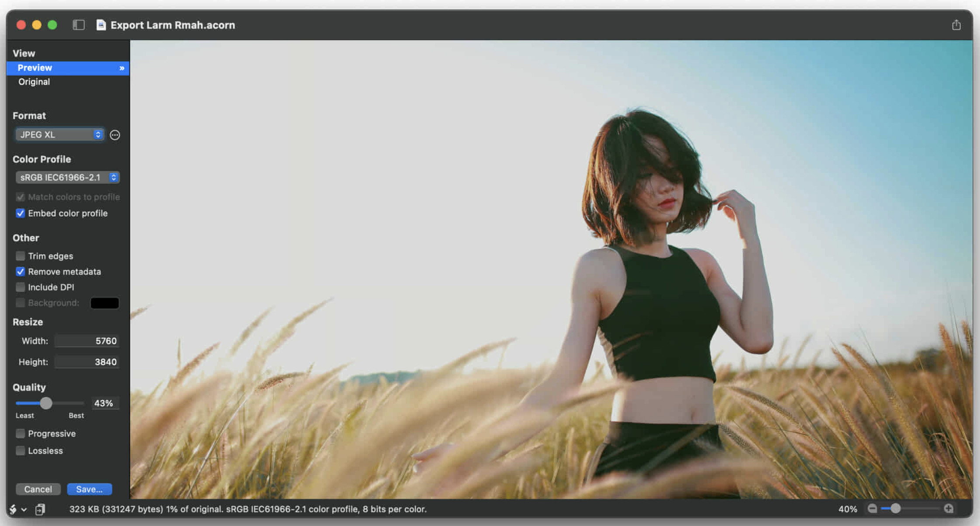Viewport: 980px width, 526px height.
Task: Enable Progressive checkbox
Action: click(x=21, y=433)
